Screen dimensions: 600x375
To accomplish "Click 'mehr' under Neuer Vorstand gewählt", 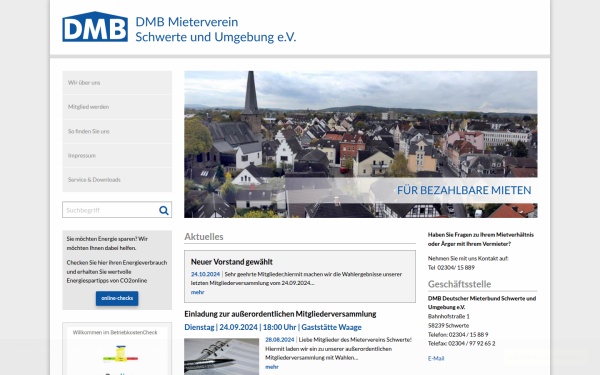I will click(197, 292).
